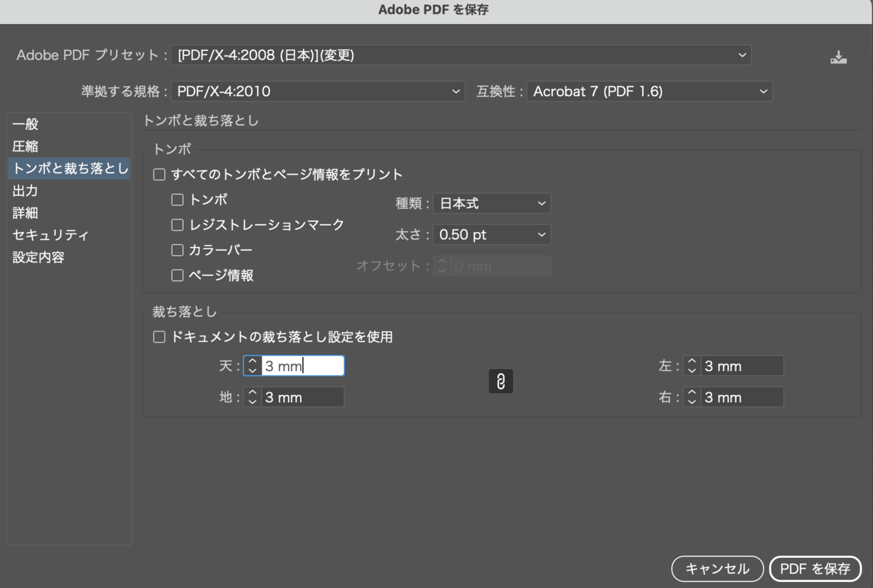Enable ドキュメントの裁ち落とし設定を使用 checkbox
The height and width of the screenshot is (588, 873).
click(159, 337)
